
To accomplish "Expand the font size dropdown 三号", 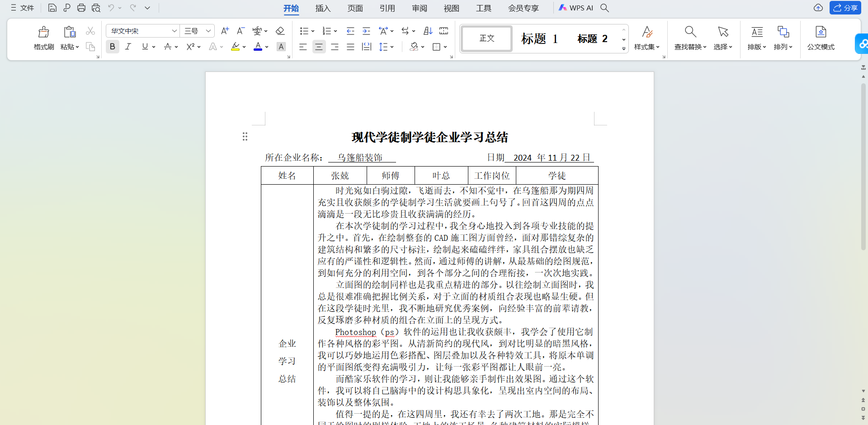I will (x=208, y=31).
